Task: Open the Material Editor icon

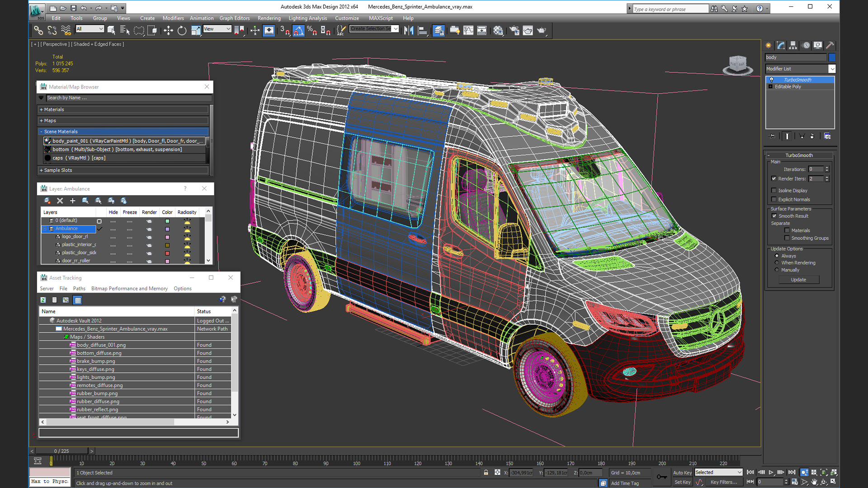Action: 498,30
